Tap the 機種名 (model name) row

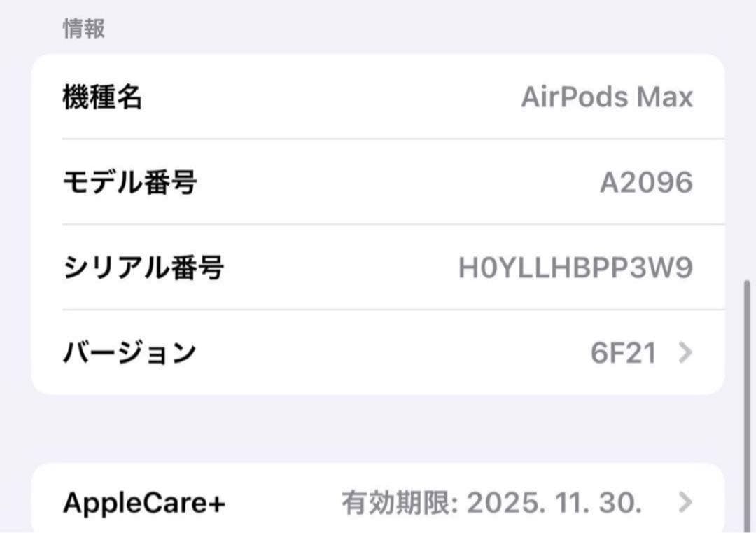point(378,97)
